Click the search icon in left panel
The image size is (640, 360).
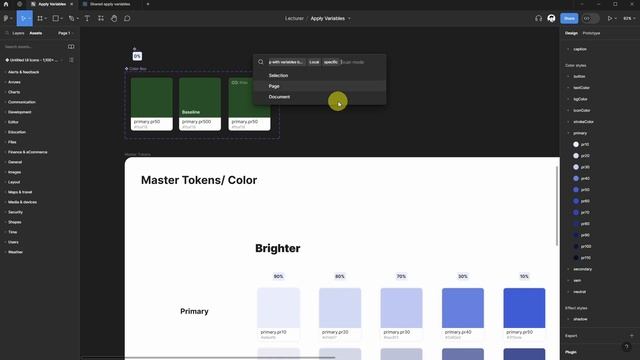7,33
